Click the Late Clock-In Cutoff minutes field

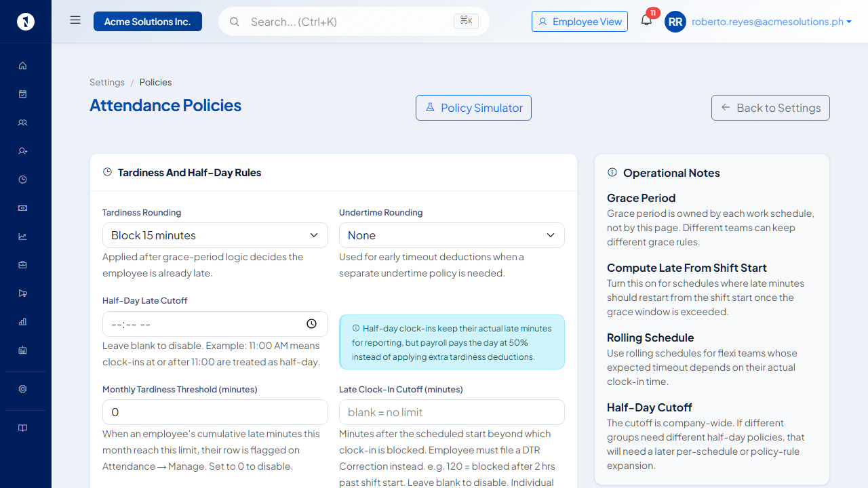(452, 412)
